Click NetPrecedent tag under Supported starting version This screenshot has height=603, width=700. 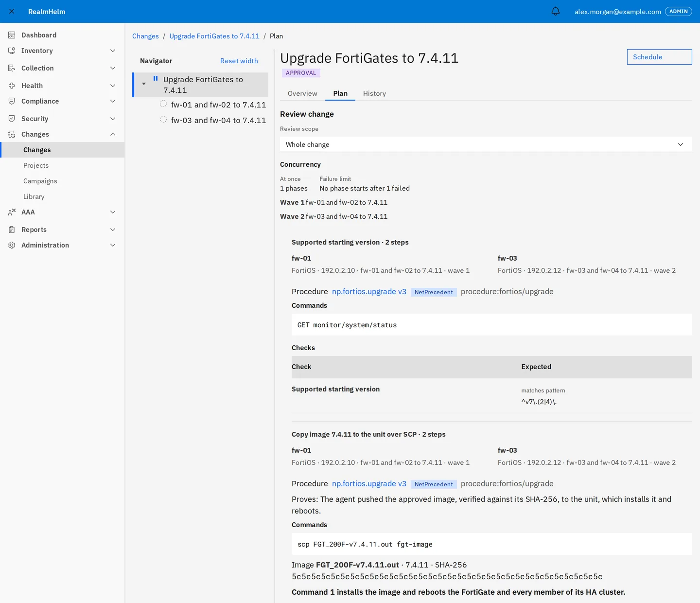[434, 292]
